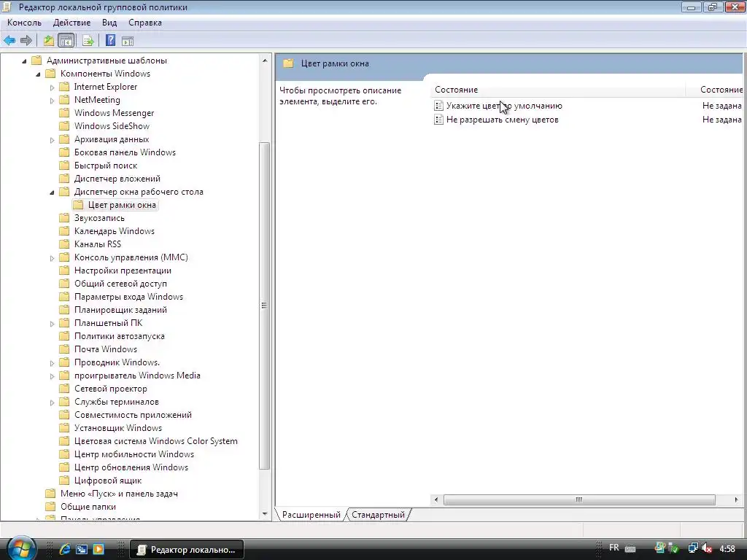Click the network tray icon
The width and height of the screenshot is (747, 560).
tap(693, 548)
